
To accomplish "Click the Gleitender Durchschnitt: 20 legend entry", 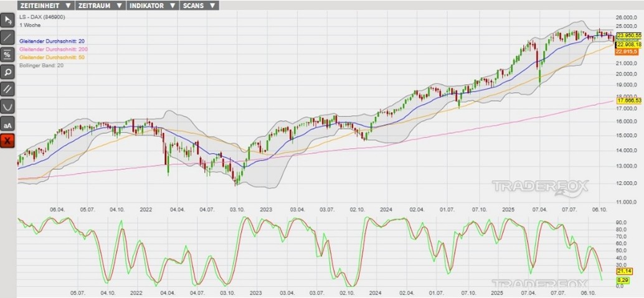I will 52,41.
